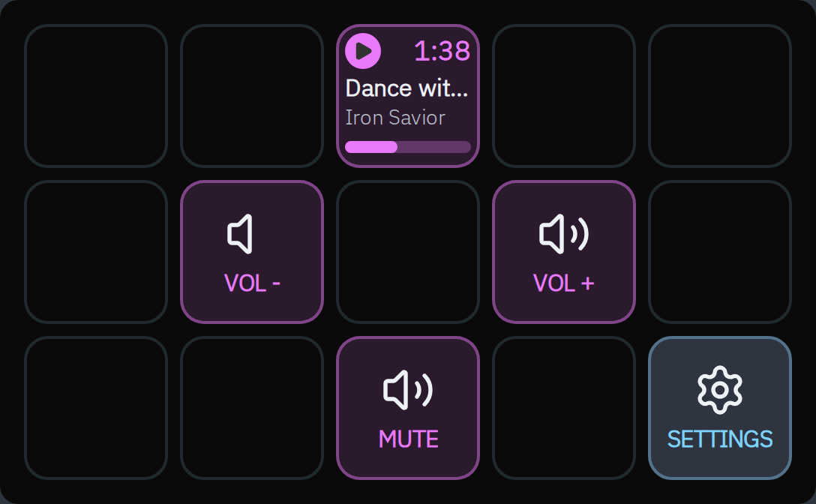Select the empty slot directly below VOL - key
Image resolution: width=816 pixels, height=504 pixels.
tap(252, 408)
